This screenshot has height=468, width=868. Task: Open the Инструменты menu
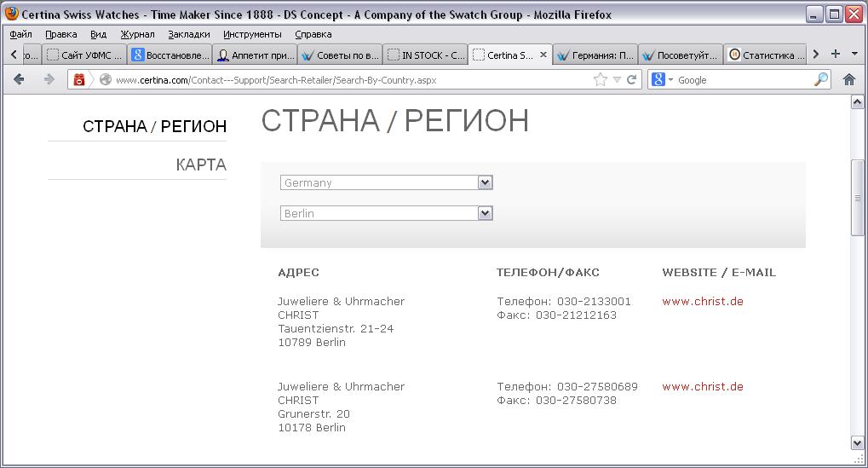252,34
